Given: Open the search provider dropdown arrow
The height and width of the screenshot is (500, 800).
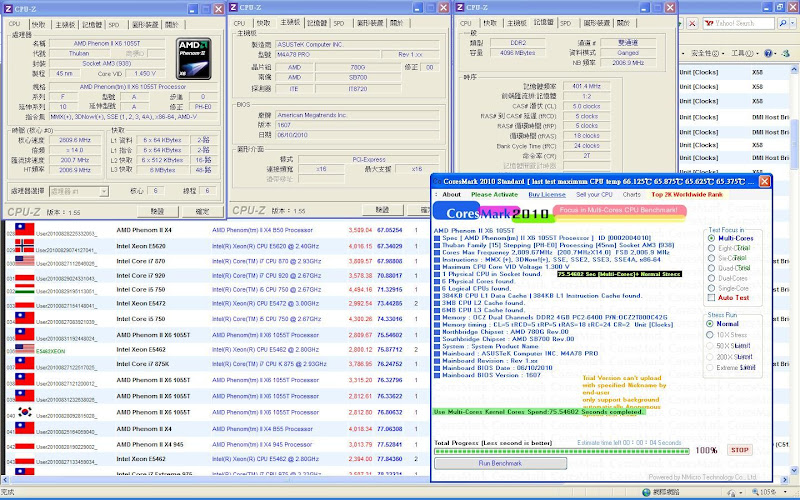Looking at the screenshot, I should (x=793, y=23).
